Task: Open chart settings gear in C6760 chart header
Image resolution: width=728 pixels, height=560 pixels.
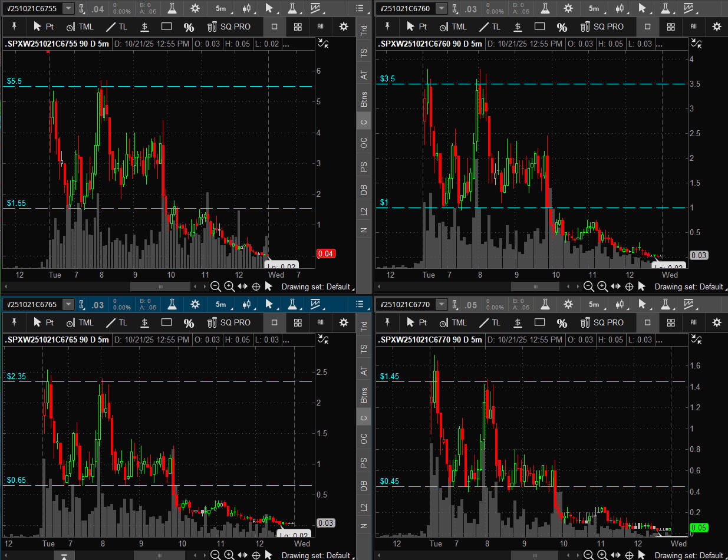Action: coord(568,8)
